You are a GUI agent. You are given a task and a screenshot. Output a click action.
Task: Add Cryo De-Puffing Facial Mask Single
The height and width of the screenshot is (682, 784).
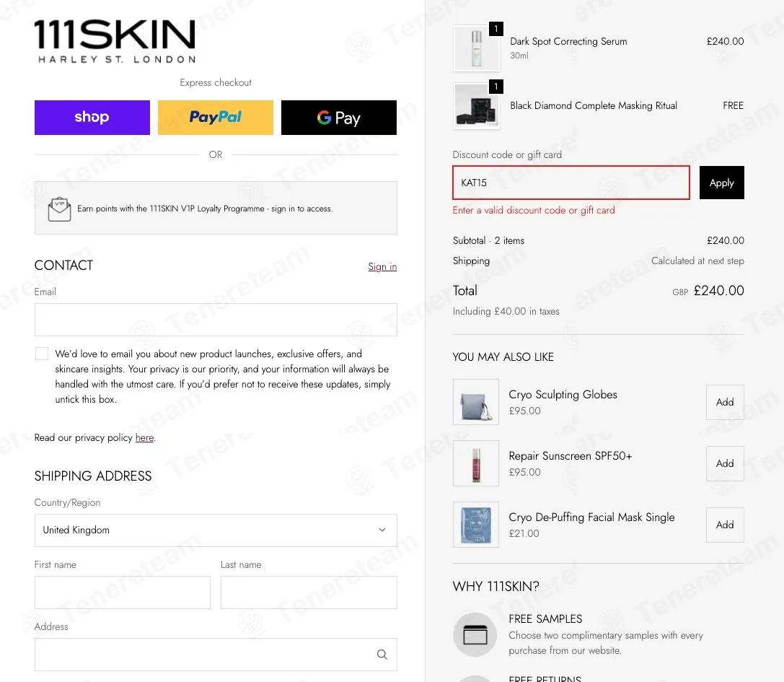725,525
